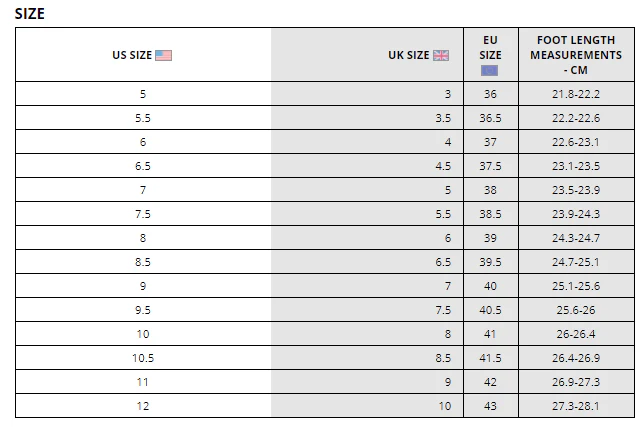Viewport: 640px width, 427px height.
Task: Select US size 10.5 cell
Action: point(142,358)
